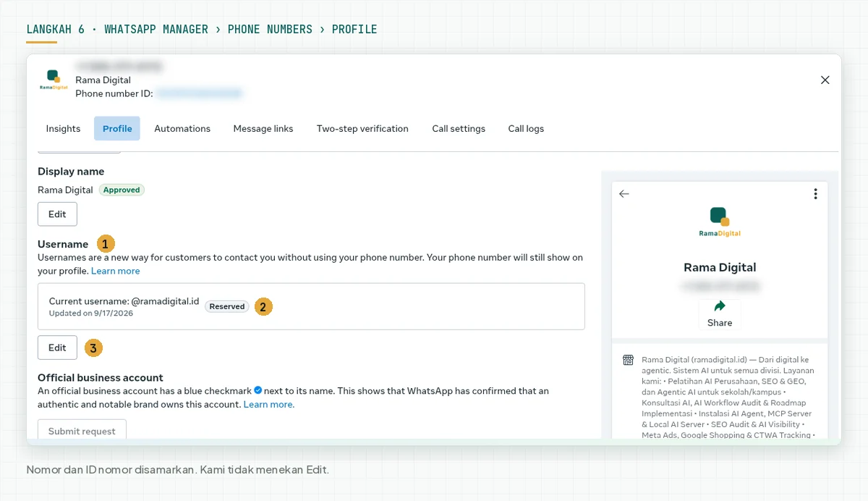Click the storefront icon beside business description
Screen dimensions: 868x501
coord(628,360)
